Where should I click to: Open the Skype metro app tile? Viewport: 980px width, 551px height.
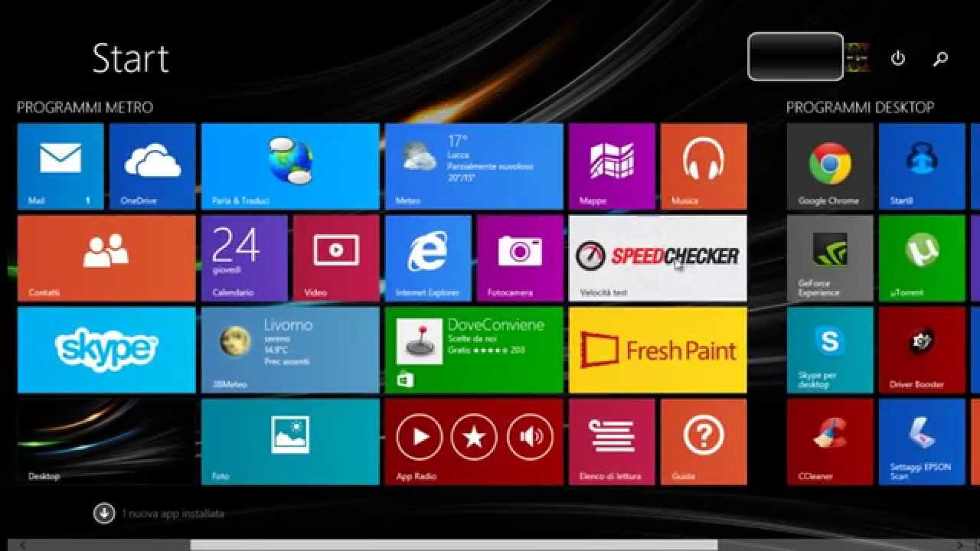pos(106,350)
